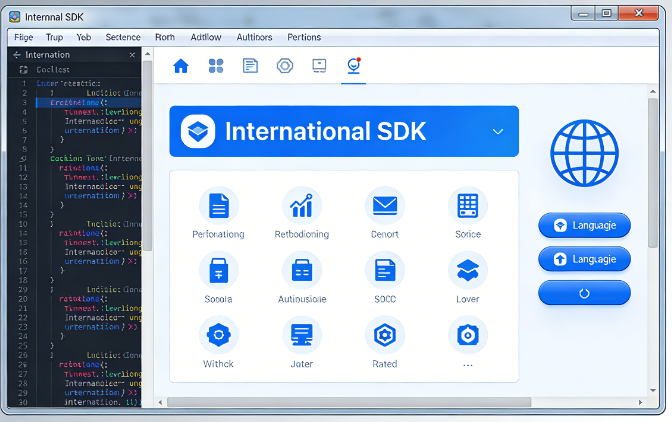The height and width of the screenshot is (422, 672).
Task: Click the more options ellipsis icon
Action: coord(467,335)
